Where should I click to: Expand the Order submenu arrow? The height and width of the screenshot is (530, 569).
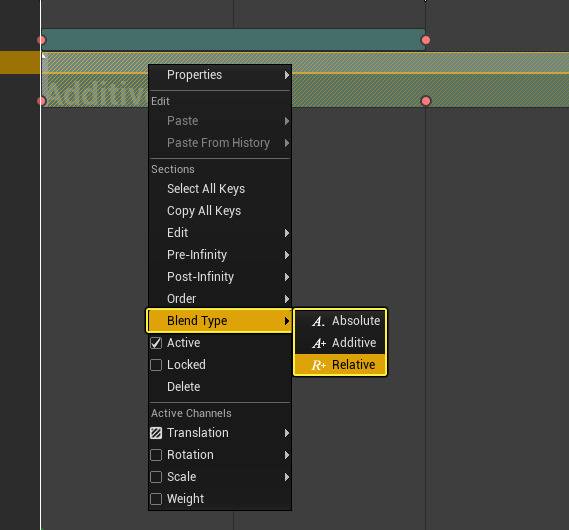[x=287, y=299]
